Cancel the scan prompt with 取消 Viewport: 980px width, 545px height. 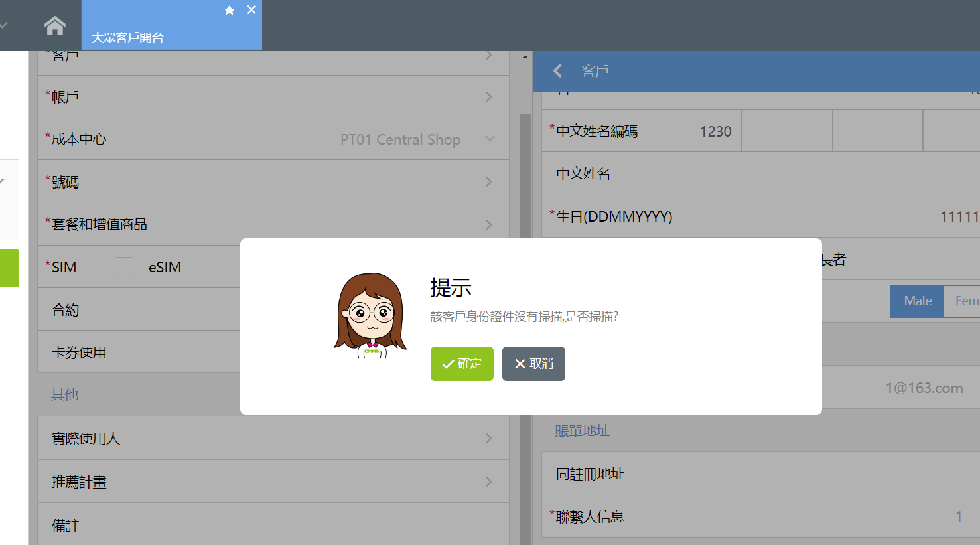[x=533, y=364]
